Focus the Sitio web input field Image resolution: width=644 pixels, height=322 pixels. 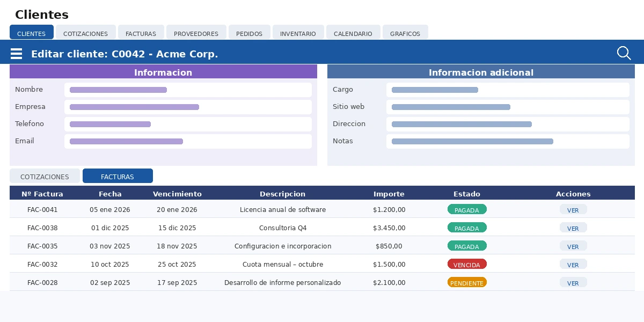click(x=508, y=107)
